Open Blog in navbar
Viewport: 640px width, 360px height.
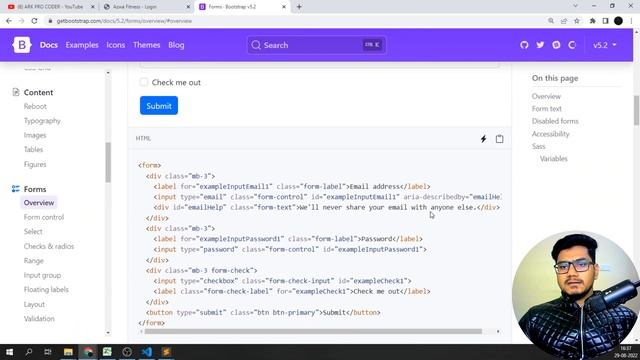176,45
